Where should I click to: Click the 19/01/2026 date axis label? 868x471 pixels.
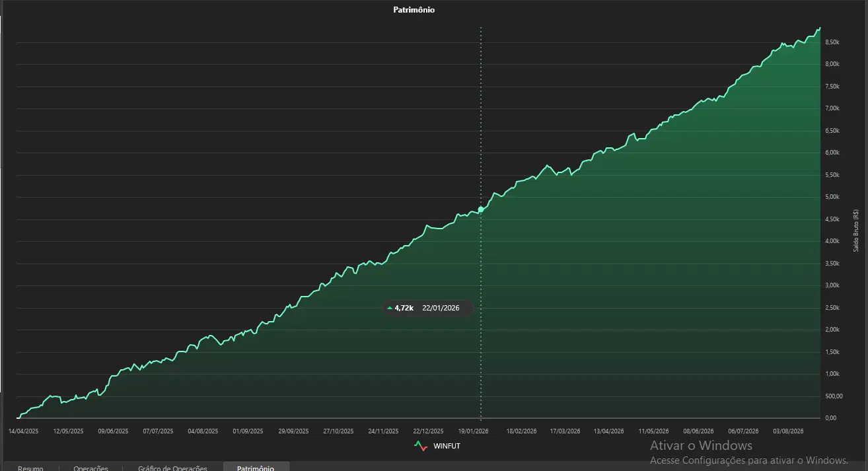[x=473, y=431]
